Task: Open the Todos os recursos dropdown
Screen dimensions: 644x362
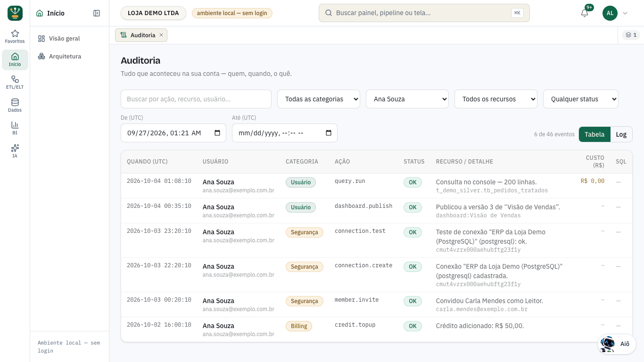Action: 496,99
